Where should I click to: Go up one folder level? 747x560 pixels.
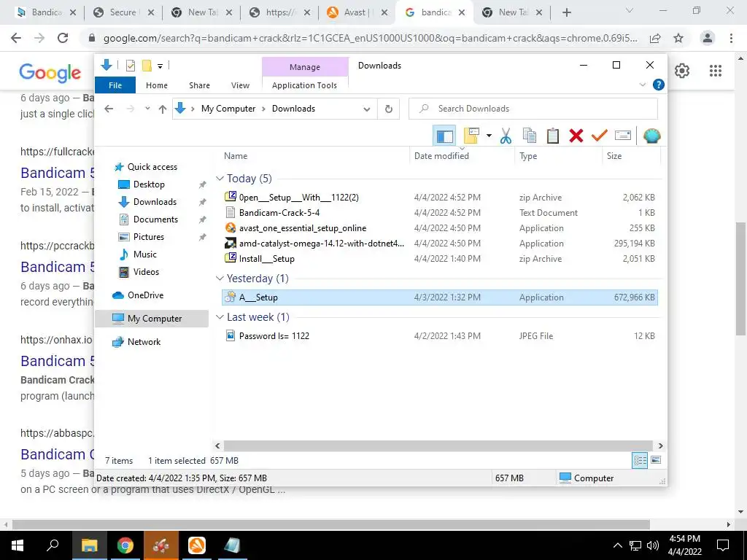(163, 109)
